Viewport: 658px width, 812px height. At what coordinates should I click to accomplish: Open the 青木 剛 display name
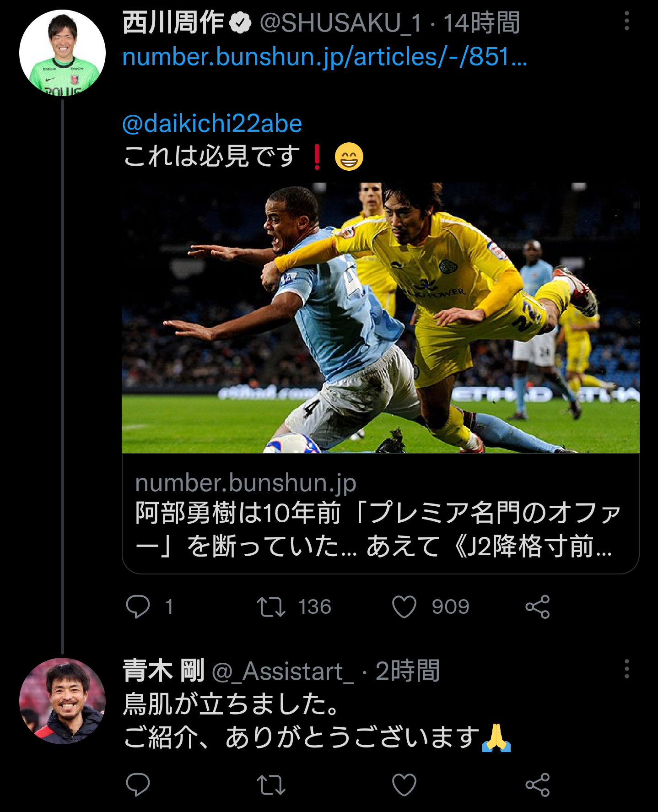pyautogui.click(x=163, y=671)
